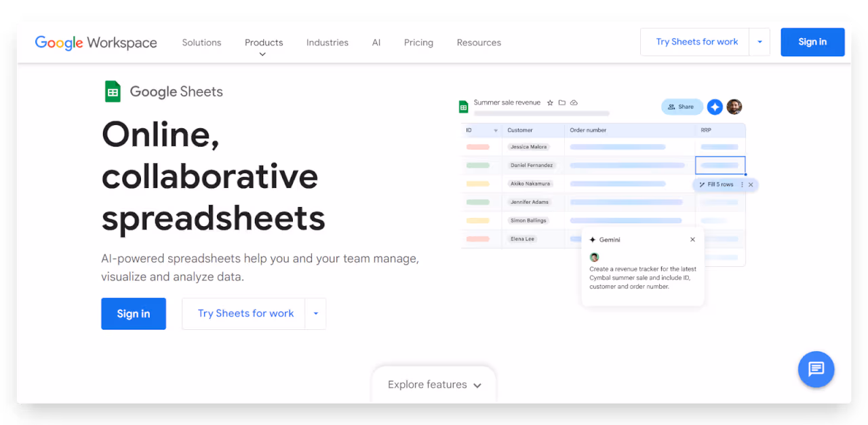Click the Share button in preview
Screen dimensions: 868x425
pyautogui.click(x=682, y=107)
